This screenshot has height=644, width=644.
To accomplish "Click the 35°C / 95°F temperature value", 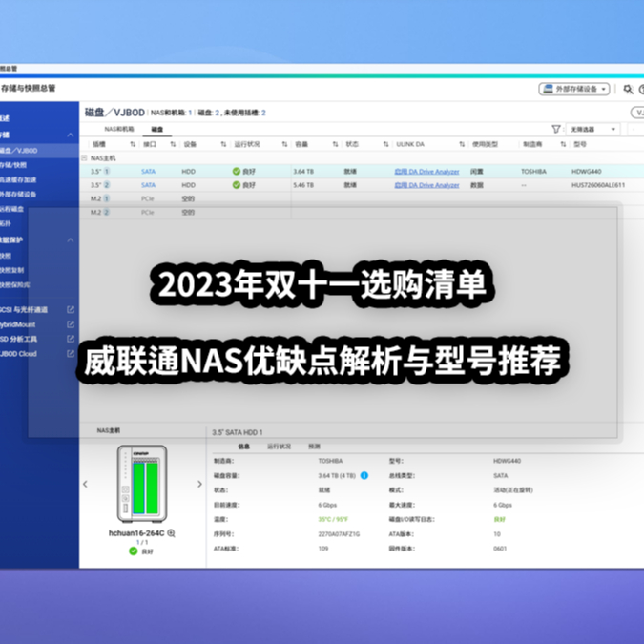I will pos(333,520).
